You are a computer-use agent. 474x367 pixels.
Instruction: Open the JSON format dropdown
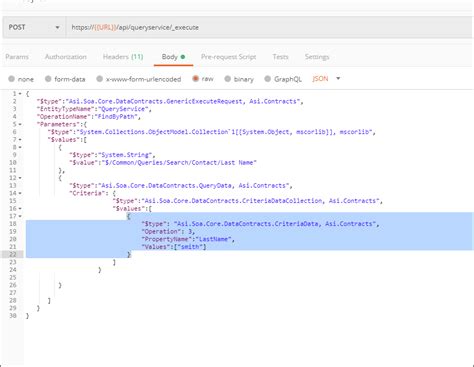click(x=326, y=79)
